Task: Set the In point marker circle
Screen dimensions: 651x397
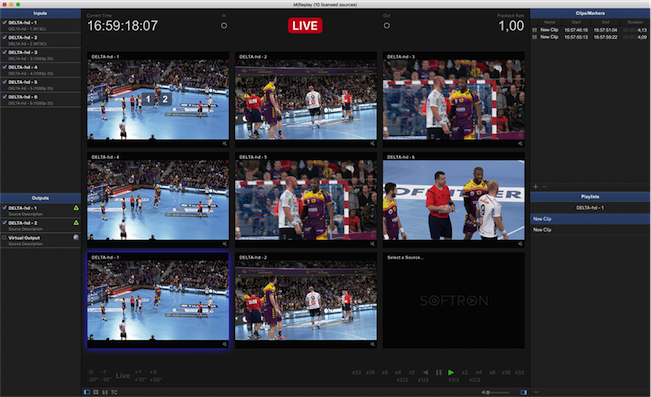Action: [x=224, y=26]
